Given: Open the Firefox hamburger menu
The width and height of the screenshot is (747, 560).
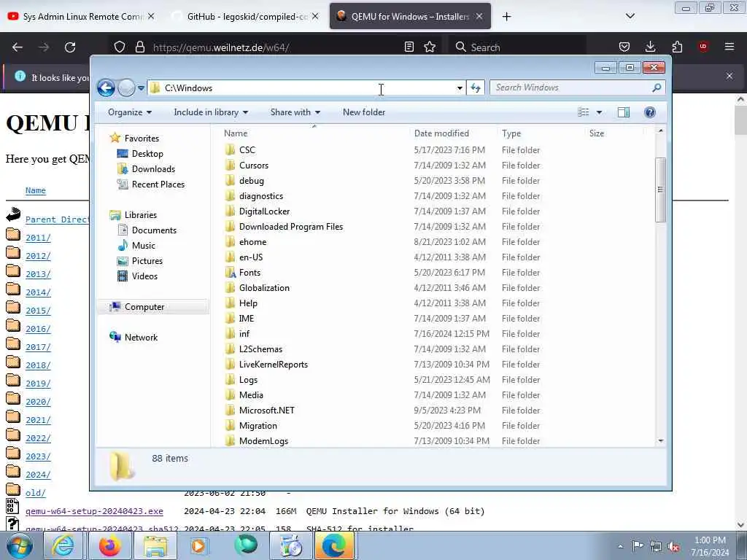Looking at the screenshot, I should pyautogui.click(x=729, y=47).
